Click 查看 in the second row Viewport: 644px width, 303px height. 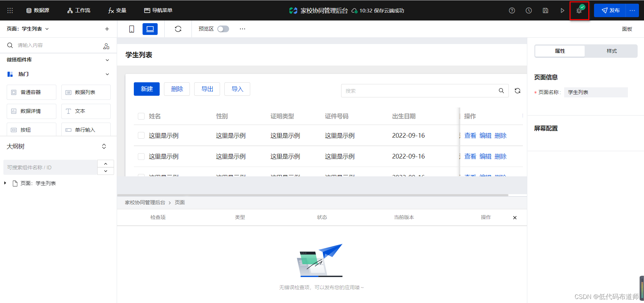pos(470,157)
